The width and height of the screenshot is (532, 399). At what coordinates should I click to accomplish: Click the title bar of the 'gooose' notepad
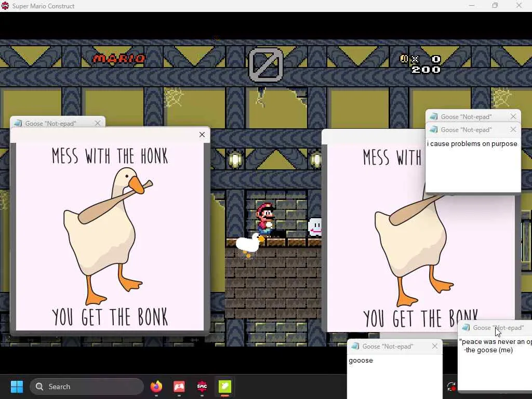click(x=395, y=347)
